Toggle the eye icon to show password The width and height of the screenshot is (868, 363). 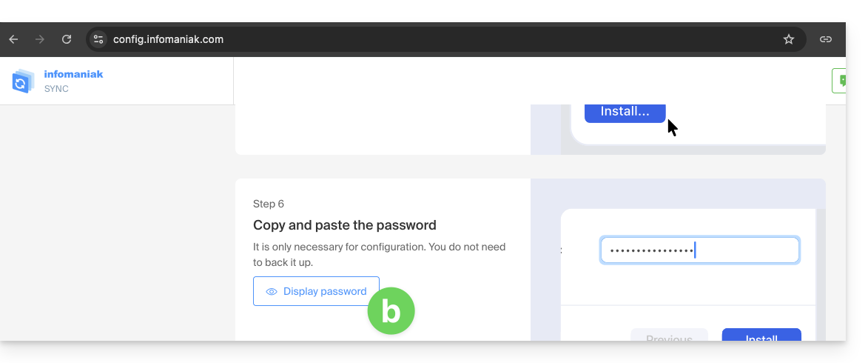tap(272, 292)
